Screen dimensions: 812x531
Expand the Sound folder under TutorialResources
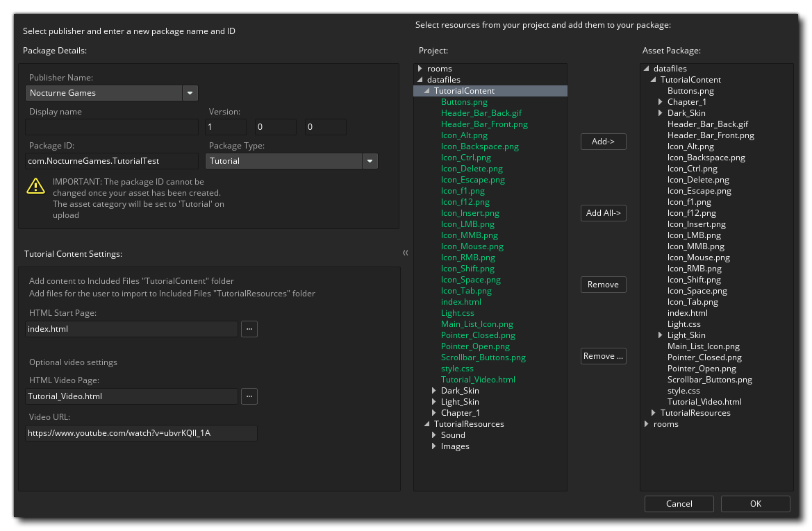coord(434,435)
